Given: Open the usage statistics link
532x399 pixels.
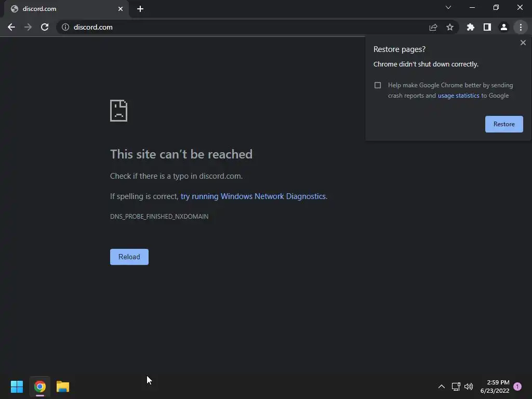Looking at the screenshot, I should tap(458, 96).
